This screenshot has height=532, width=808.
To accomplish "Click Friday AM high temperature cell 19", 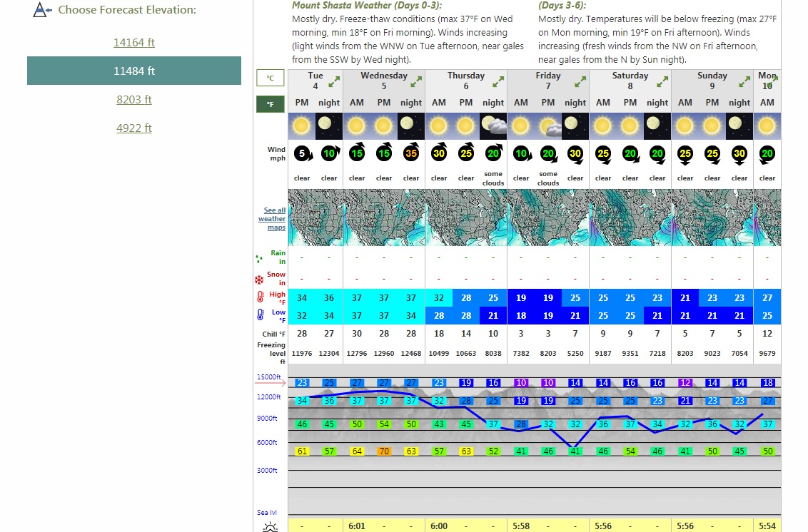I will click(x=521, y=297).
